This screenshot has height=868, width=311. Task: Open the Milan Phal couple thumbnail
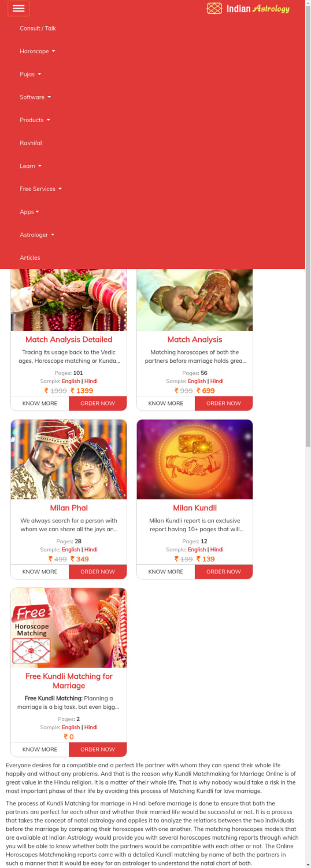69,459
